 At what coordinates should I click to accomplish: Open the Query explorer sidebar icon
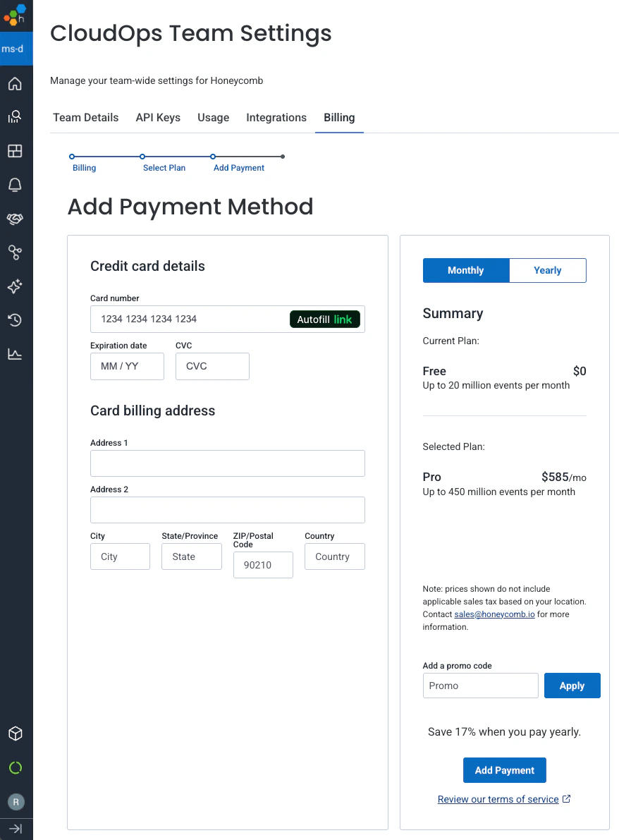[x=16, y=117]
